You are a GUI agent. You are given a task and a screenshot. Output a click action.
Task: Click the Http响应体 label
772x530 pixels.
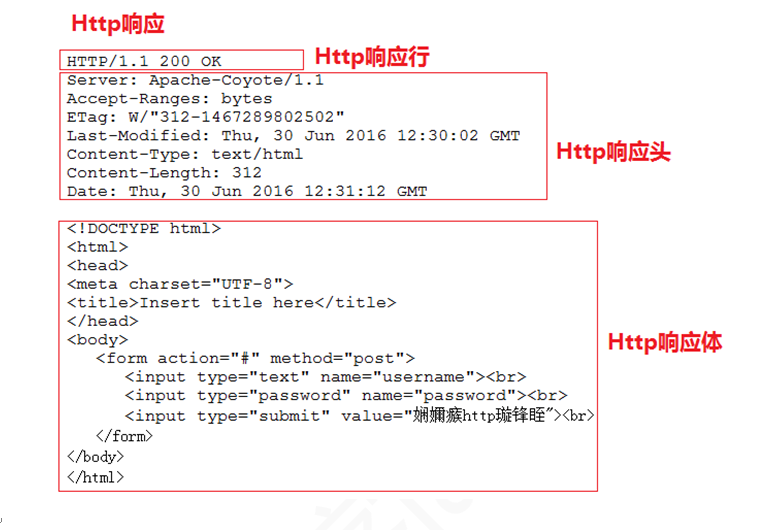tap(665, 342)
